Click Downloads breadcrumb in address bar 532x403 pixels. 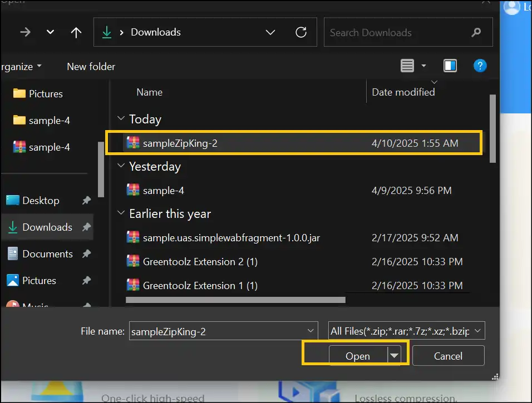(156, 32)
